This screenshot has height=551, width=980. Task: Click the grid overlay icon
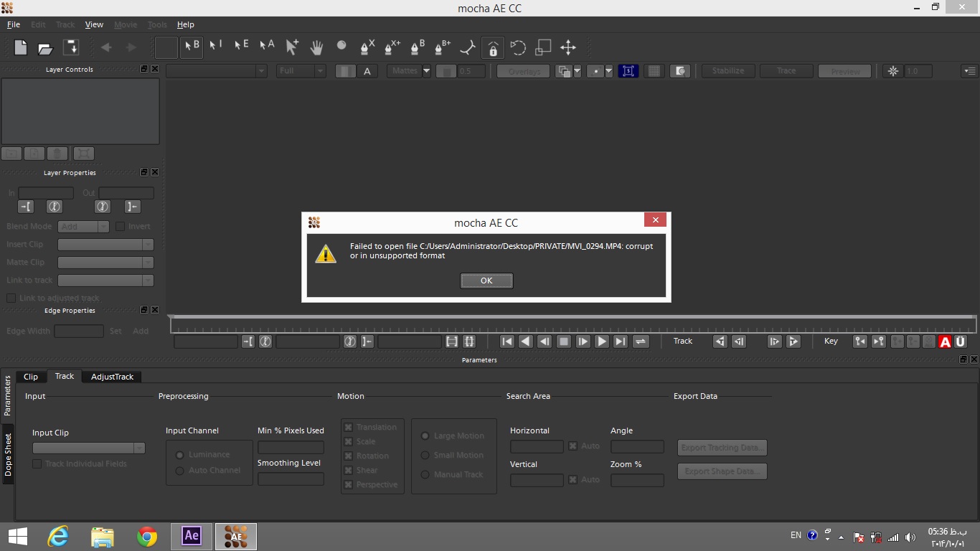pos(654,71)
